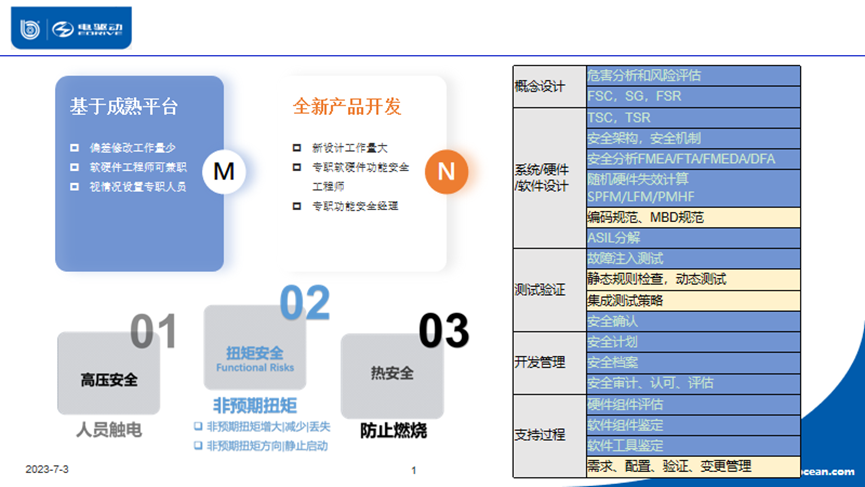
Task: Click the yellow 编码规范、MBD规范 cell
Action: click(x=692, y=217)
